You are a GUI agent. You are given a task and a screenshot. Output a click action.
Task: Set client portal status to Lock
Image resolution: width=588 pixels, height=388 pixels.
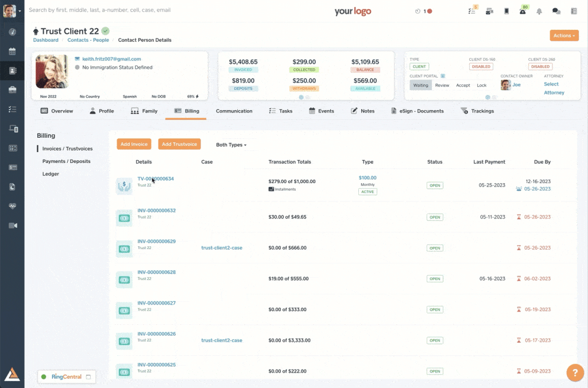coord(481,85)
